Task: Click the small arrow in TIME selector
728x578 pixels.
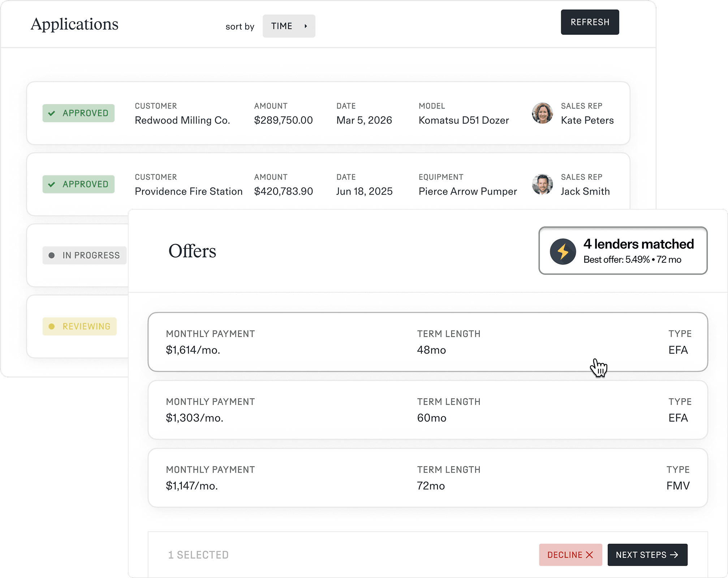Action: click(306, 26)
